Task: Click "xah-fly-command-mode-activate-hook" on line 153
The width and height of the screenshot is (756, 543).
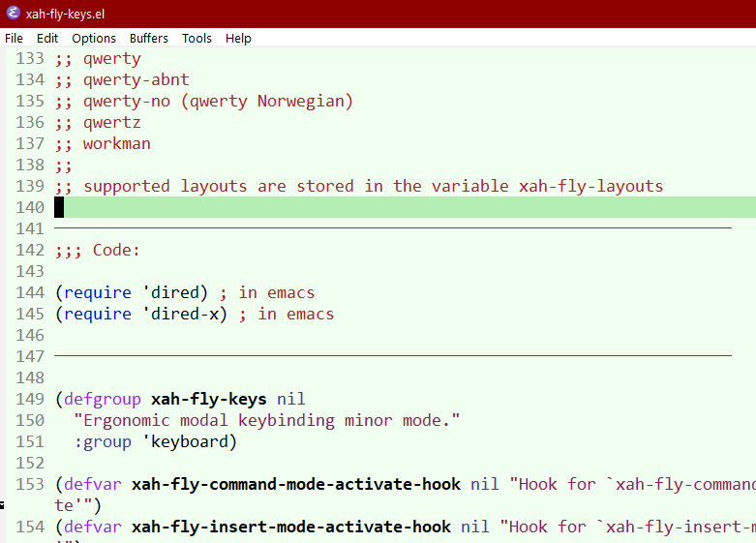Action: tap(296, 484)
